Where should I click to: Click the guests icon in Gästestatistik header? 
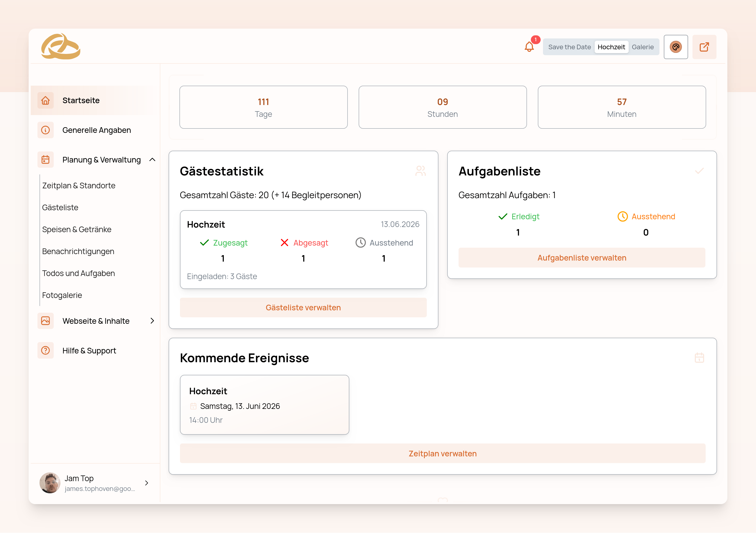[x=421, y=171]
